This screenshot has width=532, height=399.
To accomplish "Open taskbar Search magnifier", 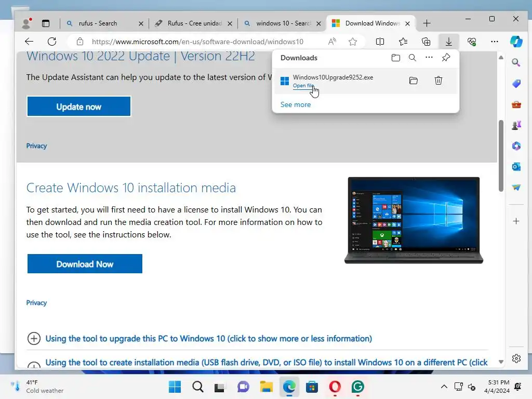I will (x=198, y=387).
